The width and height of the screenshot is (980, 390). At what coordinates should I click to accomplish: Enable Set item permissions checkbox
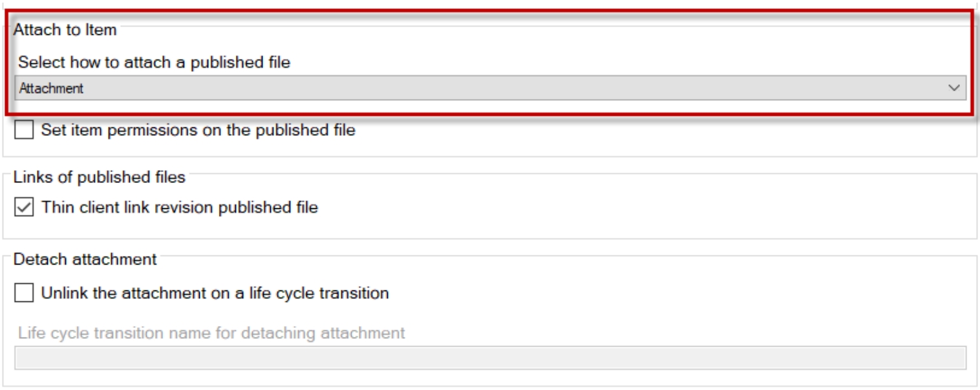(x=23, y=130)
